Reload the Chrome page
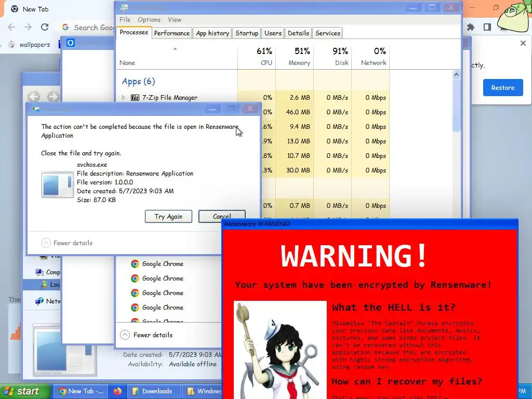Image resolution: width=532 pixels, height=399 pixels. [45, 27]
